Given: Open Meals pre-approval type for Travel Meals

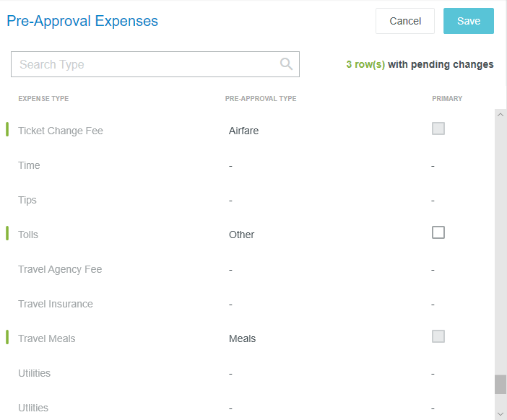Looking at the screenshot, I should pos(242,338).
